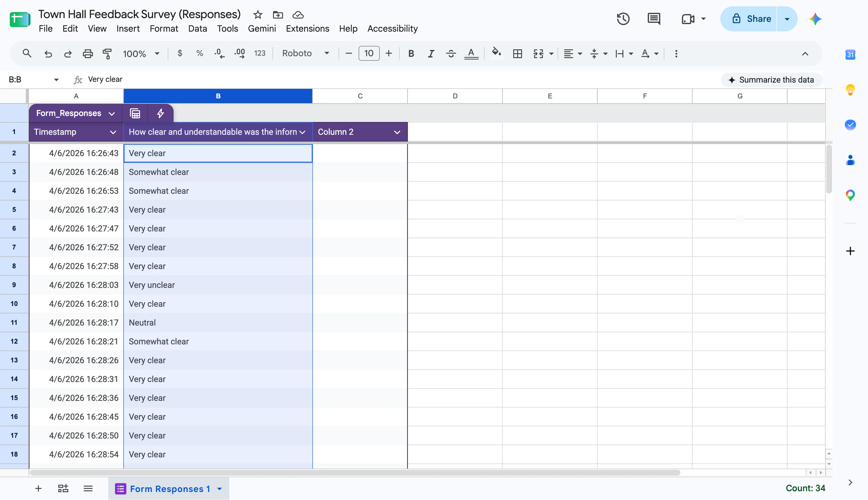Toggle strikethrough formatting
Image resolution: width=868 pixels, height=500 pixels.
451,53
